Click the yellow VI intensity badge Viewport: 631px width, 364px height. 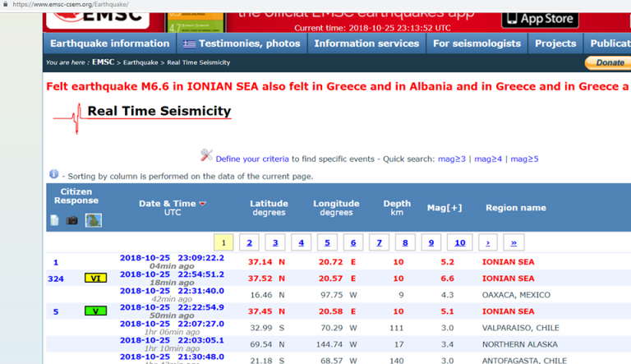coord(95,279)
